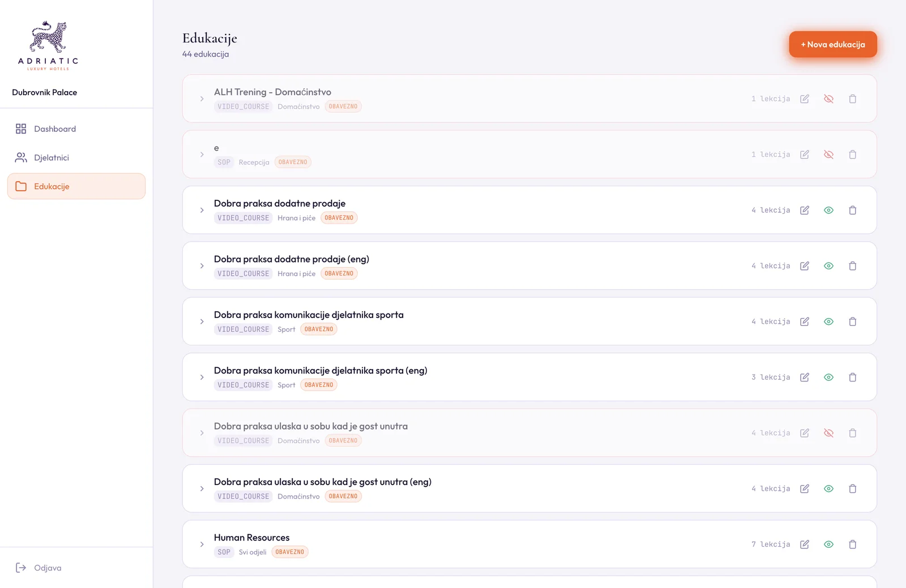Click '1 lekcija' on the 'e' row
906x588 pixels.
click(x=771, y=154)
